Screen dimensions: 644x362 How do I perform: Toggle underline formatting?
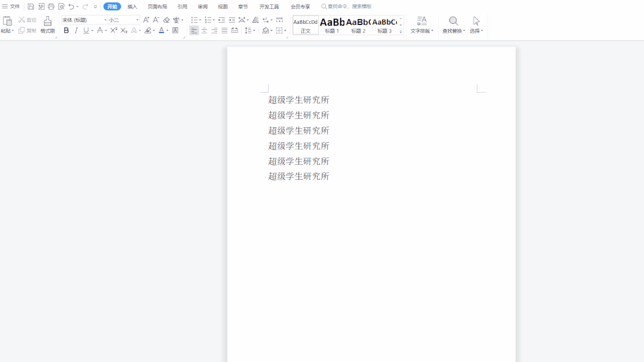pyautogui.click(x=86, y=30)
